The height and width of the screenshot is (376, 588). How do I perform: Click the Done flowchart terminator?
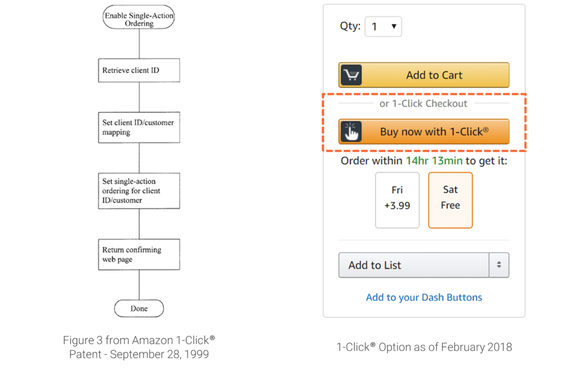(x=139, y=308)
